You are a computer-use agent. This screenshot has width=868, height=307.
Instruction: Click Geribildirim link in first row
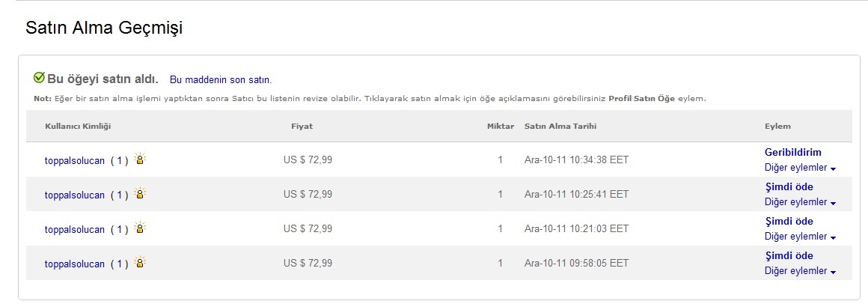click(x=792, y=153)
